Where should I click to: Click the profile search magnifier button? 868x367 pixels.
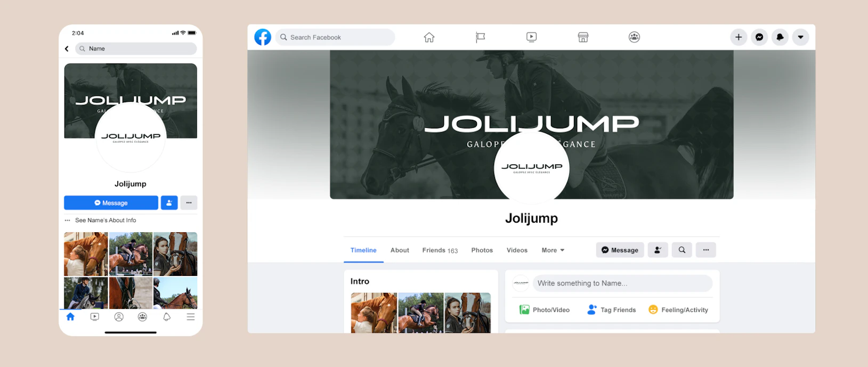(x=682, y=250)
